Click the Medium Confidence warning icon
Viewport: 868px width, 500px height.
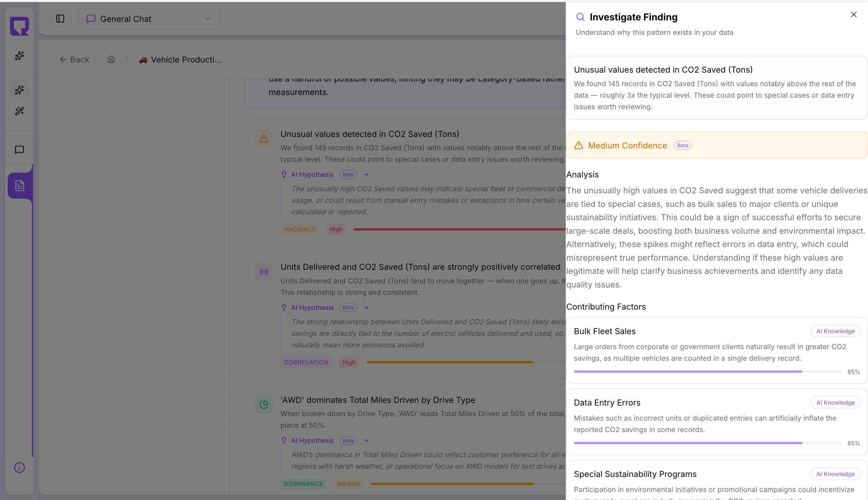click(578, 145)
